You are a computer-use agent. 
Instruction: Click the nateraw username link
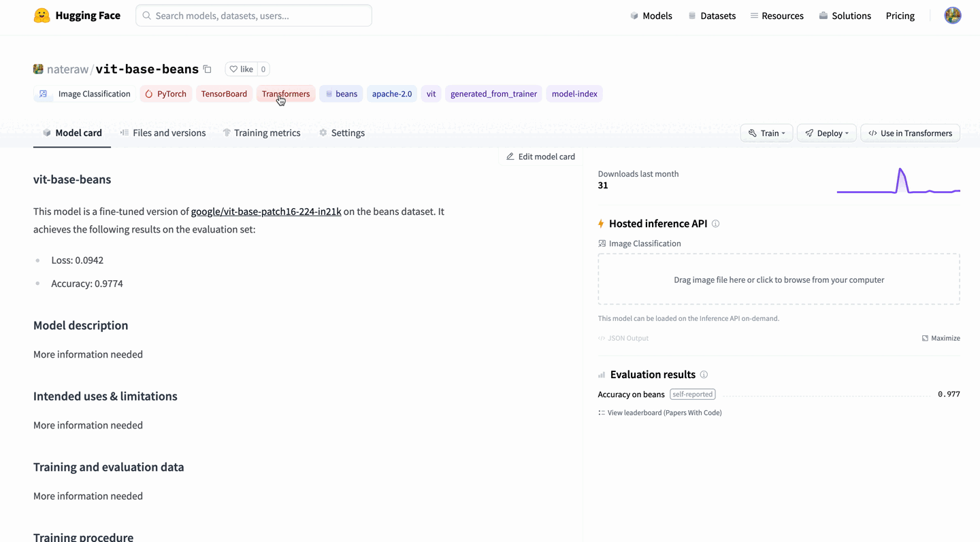click(x=68, y=69)
